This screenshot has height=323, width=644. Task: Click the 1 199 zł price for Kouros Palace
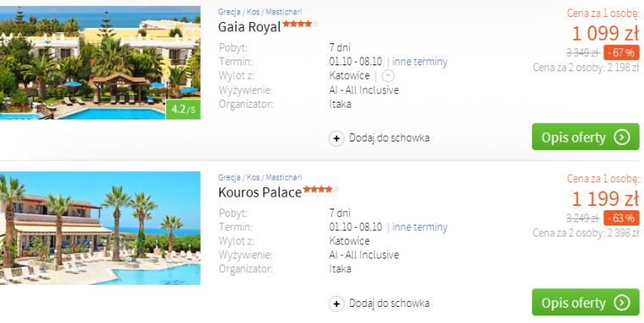click(x=605, y=199)
